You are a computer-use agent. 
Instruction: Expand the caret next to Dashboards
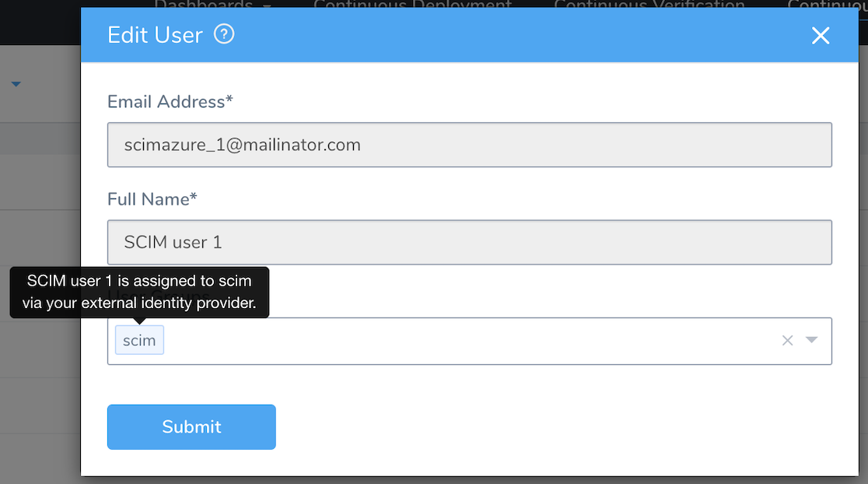coord(268,5)
